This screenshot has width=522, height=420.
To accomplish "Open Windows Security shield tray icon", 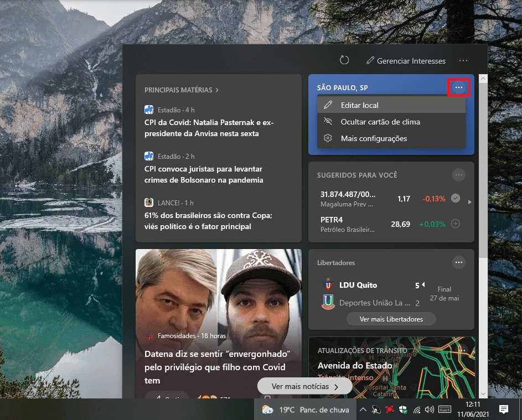I will [403, 409].
